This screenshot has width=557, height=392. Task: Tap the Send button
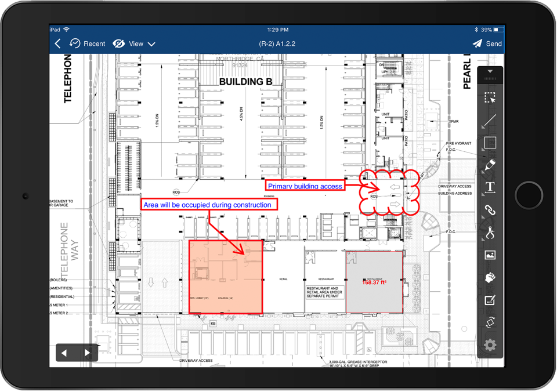(487, 43)
